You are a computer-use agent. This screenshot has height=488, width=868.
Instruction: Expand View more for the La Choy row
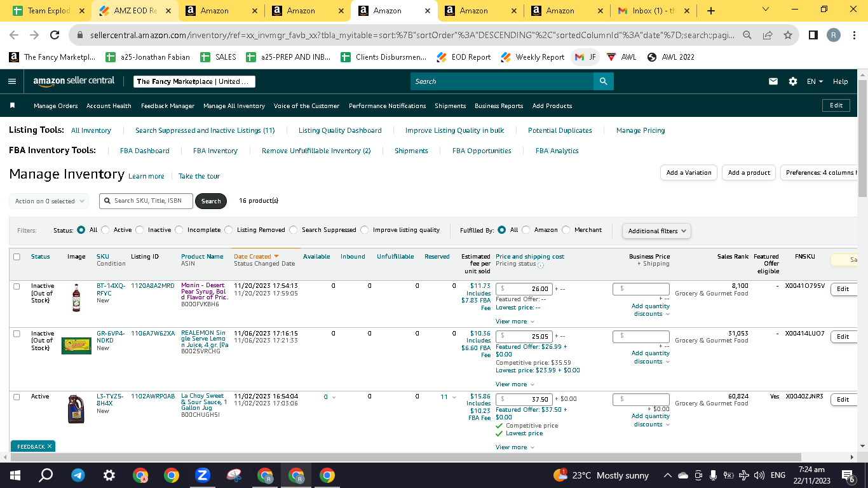[515, 447]
